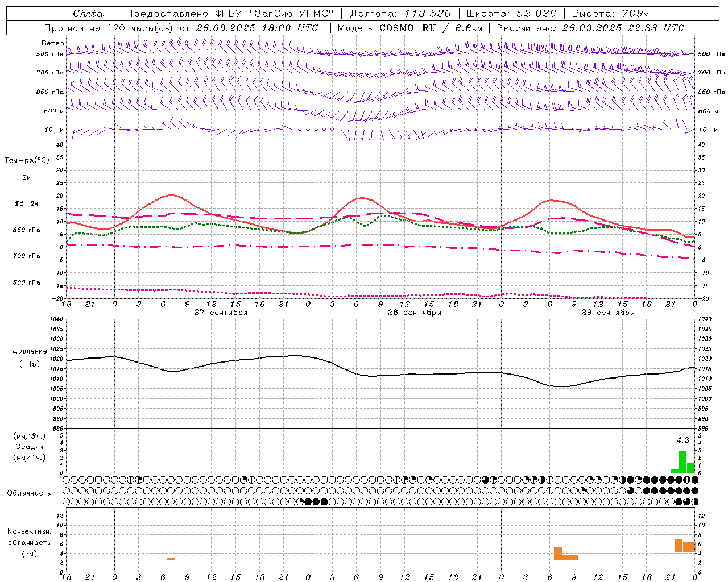Click the Ветер wind section label
Screen dimensions: 728x582
click(53, 43)
